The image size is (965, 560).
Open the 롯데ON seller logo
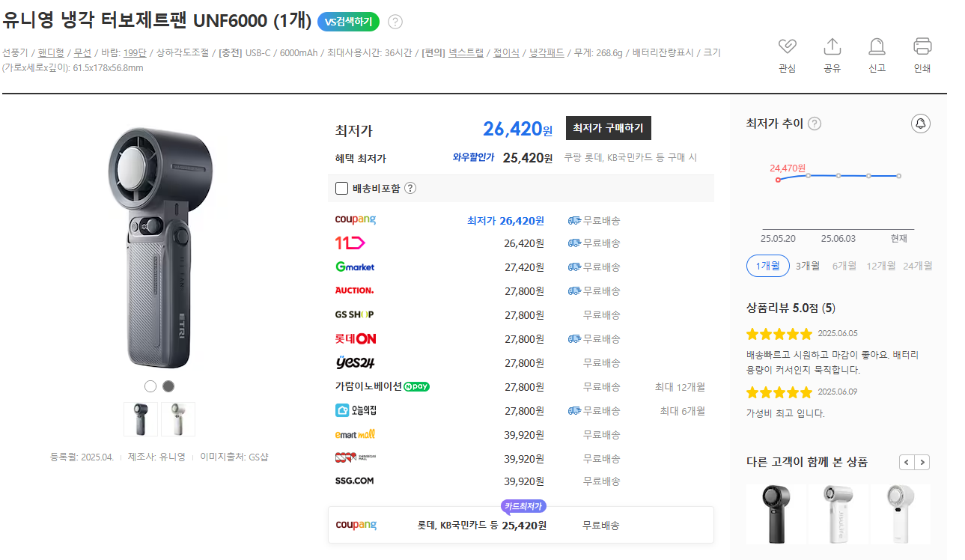(356, 338)
